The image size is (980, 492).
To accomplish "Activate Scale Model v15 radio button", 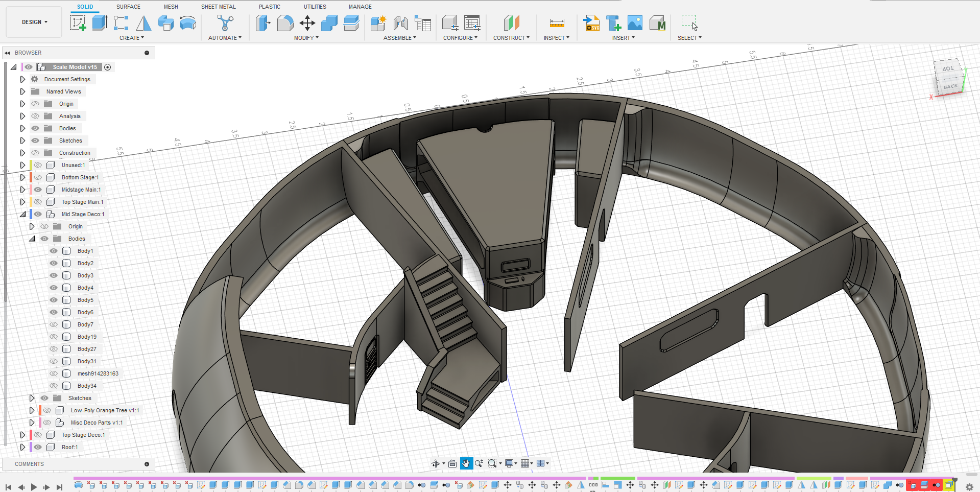I will (x=107, y=67).
